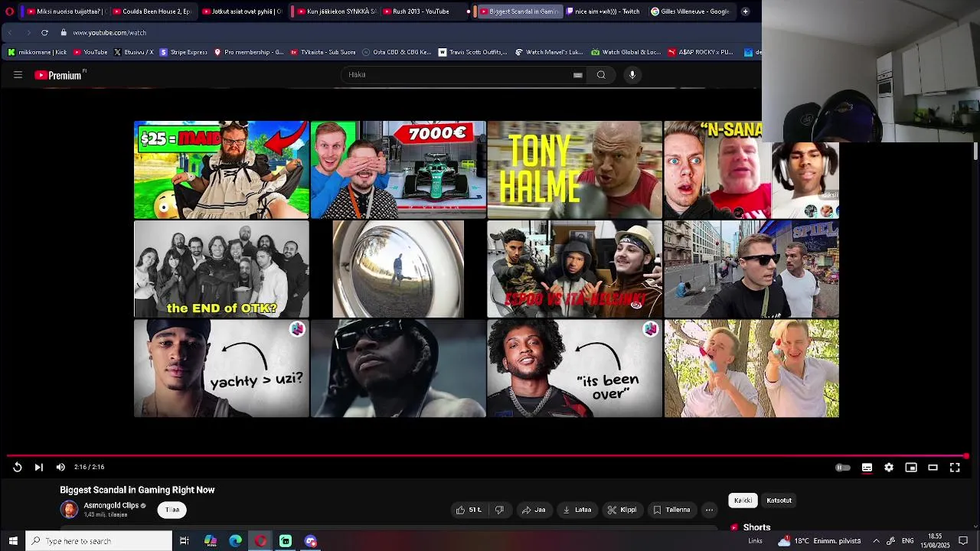Viewport: 980px width, 551px height.
Task: Like the video with 51 t. thumbs up
Action: pos(469,510)
